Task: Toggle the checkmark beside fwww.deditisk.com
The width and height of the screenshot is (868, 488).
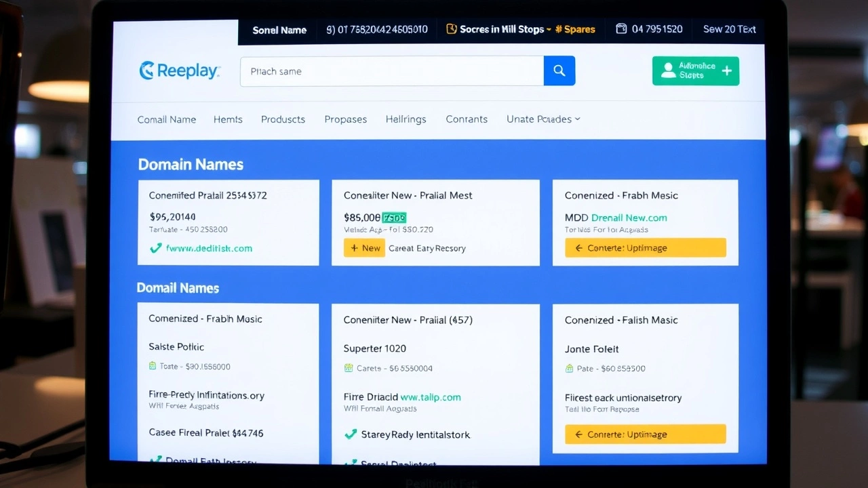Action: 155,248
